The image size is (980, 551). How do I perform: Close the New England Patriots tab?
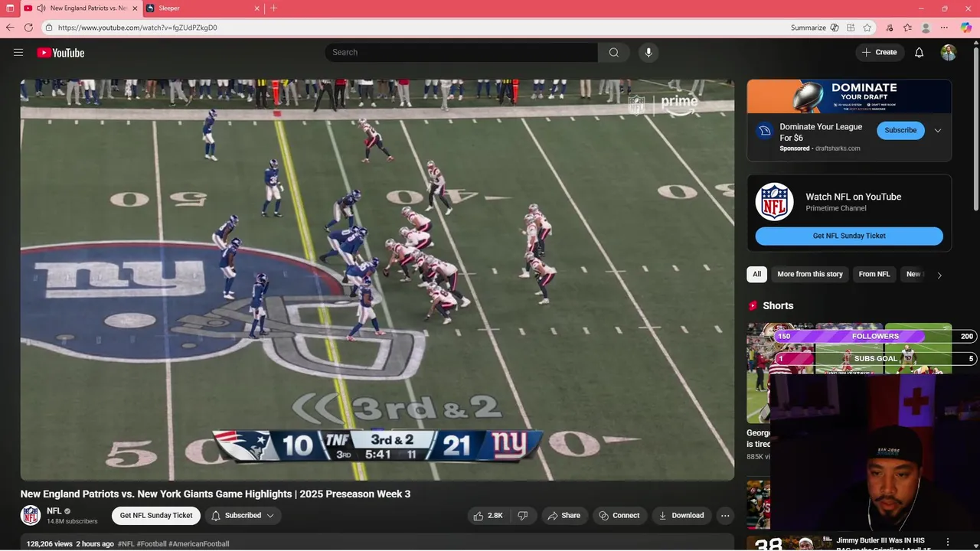pyautogui.click(x=136, y=8)
